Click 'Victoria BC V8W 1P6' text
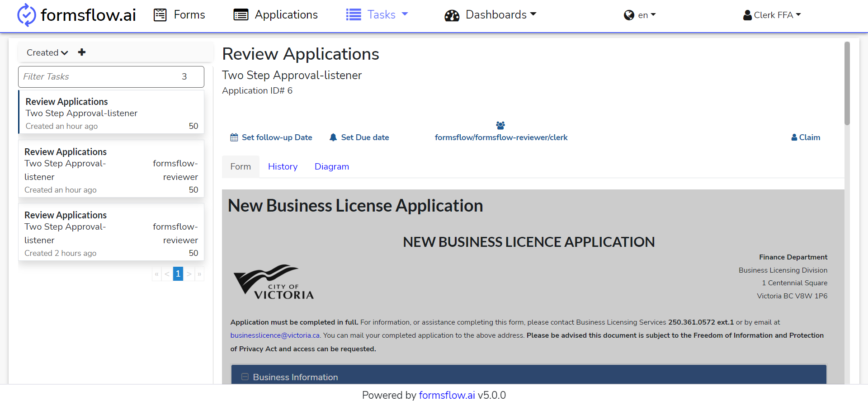868x401 pixels. point(792,296)
